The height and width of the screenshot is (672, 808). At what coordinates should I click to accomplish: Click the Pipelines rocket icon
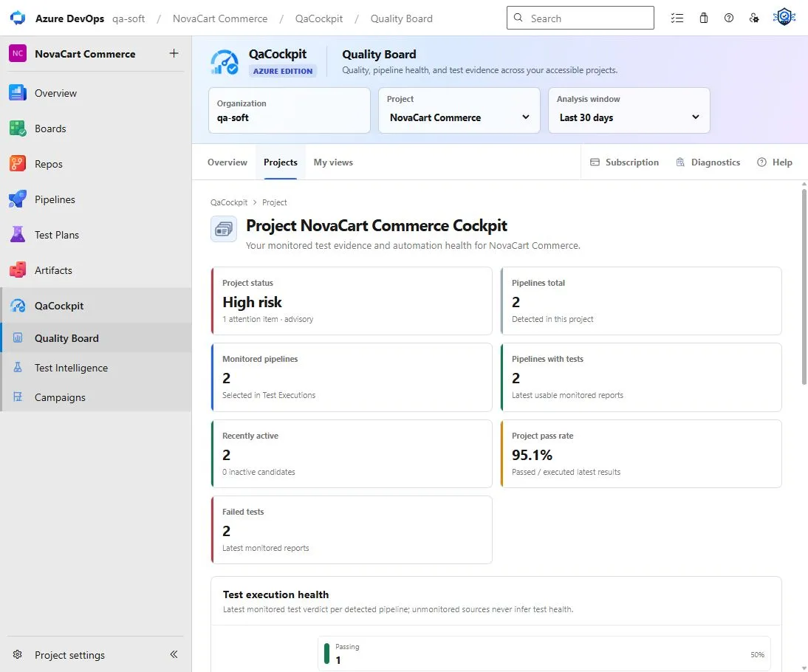pyautogui.click(x=18, y=199)
